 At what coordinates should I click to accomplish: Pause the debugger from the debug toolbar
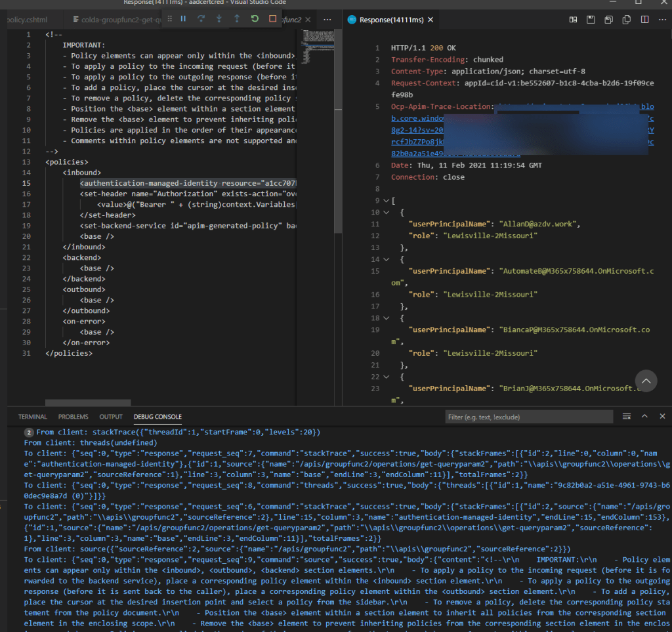[183, 19]
